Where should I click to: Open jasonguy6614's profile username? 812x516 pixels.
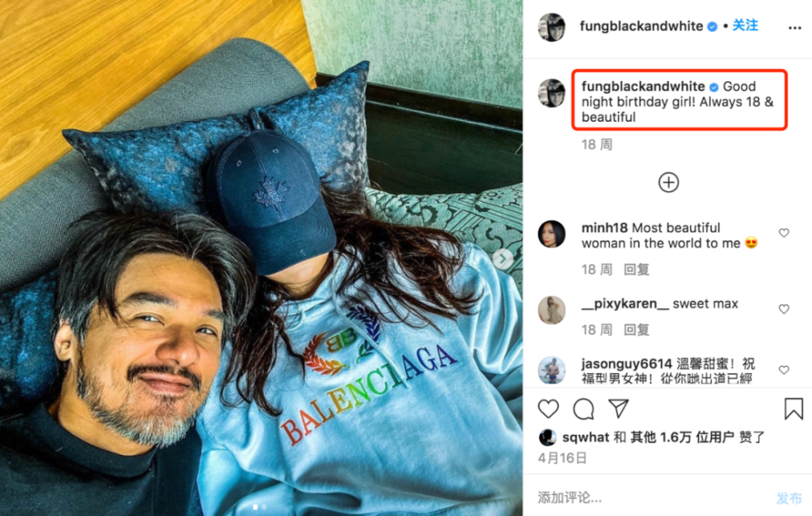(627, 364)
